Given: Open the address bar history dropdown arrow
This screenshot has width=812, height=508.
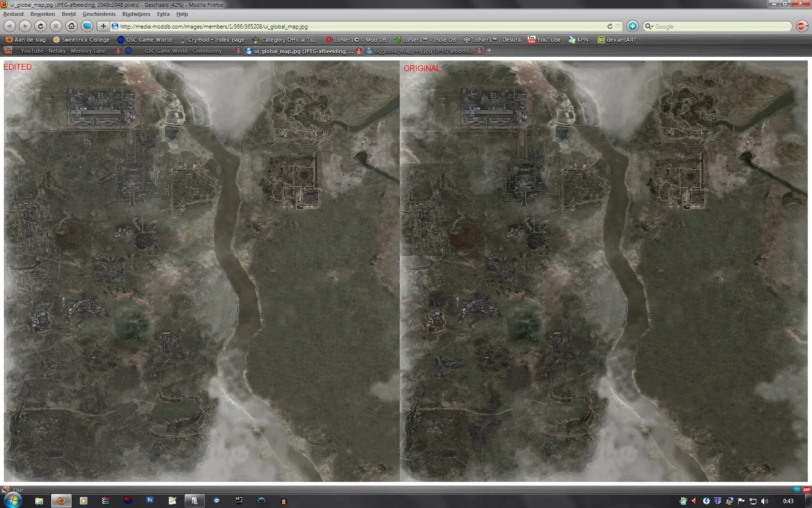Looking at the screenshot, I should point(618,26).
